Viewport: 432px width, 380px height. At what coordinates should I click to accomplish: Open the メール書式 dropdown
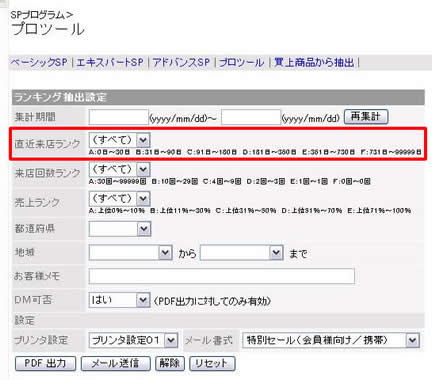[x=331, y=340]
